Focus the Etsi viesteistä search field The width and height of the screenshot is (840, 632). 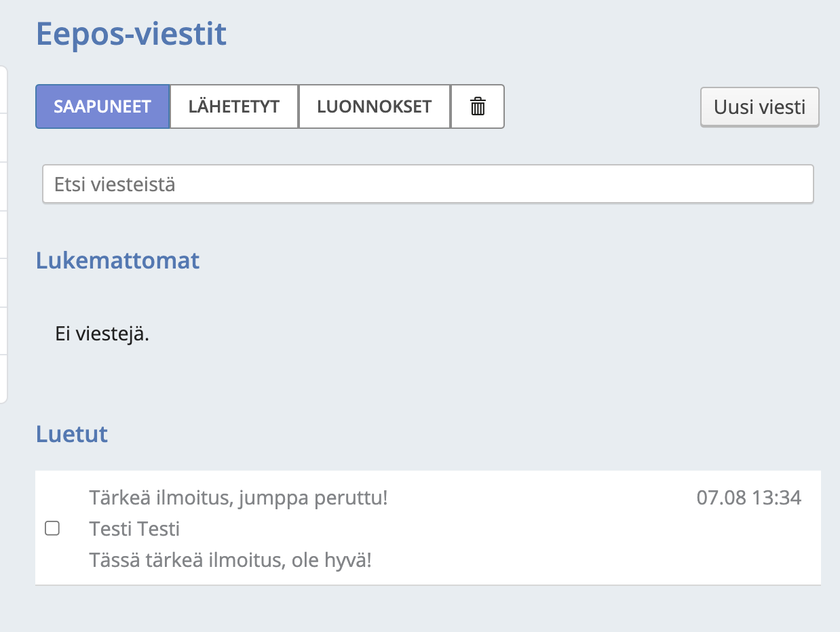tap(427, 184)
